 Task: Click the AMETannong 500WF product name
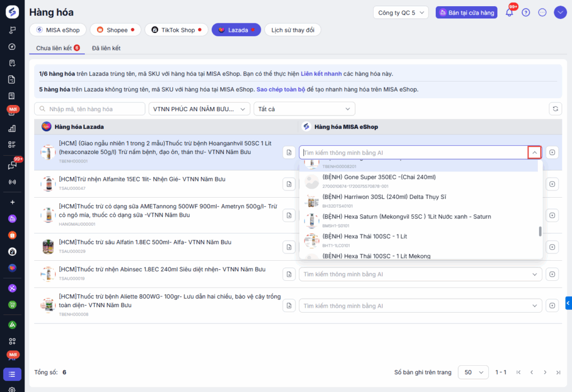pyautogui.click(x=168, y=211)
